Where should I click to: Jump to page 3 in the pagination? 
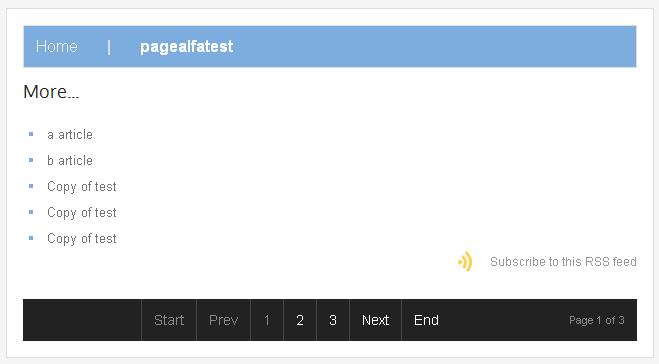[333, 320]
